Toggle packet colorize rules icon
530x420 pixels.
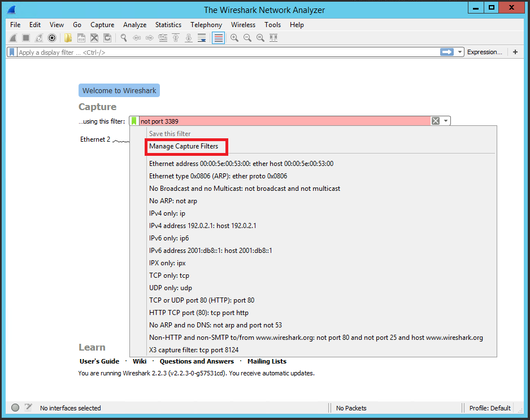click(218, 38)
